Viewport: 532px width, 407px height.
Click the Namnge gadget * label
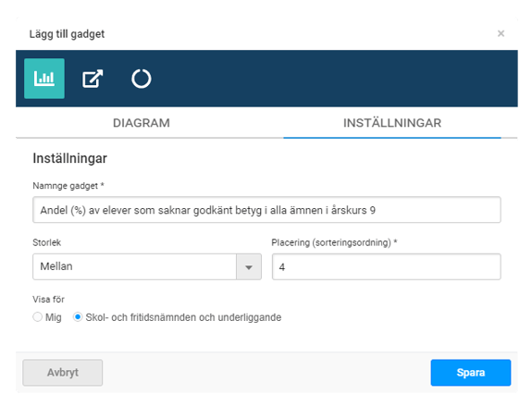pos(68,186)
